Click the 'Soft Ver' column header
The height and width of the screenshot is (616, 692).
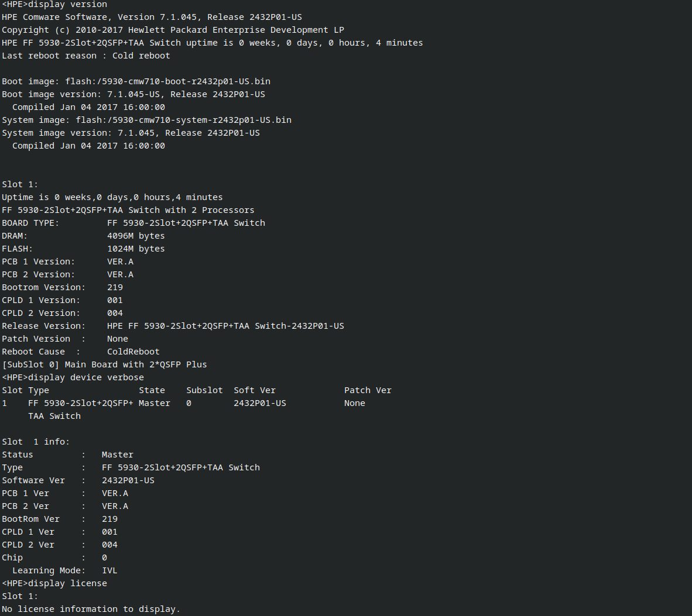point(254,390)
